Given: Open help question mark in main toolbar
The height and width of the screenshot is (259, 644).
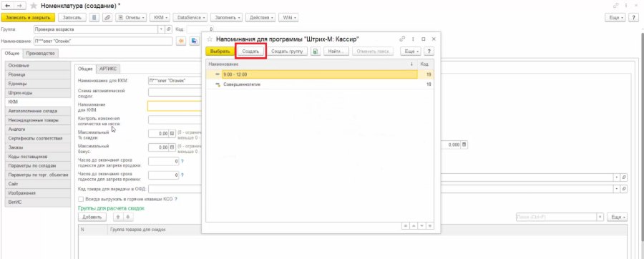Looking at the screenshot, I should coord(634,18).
